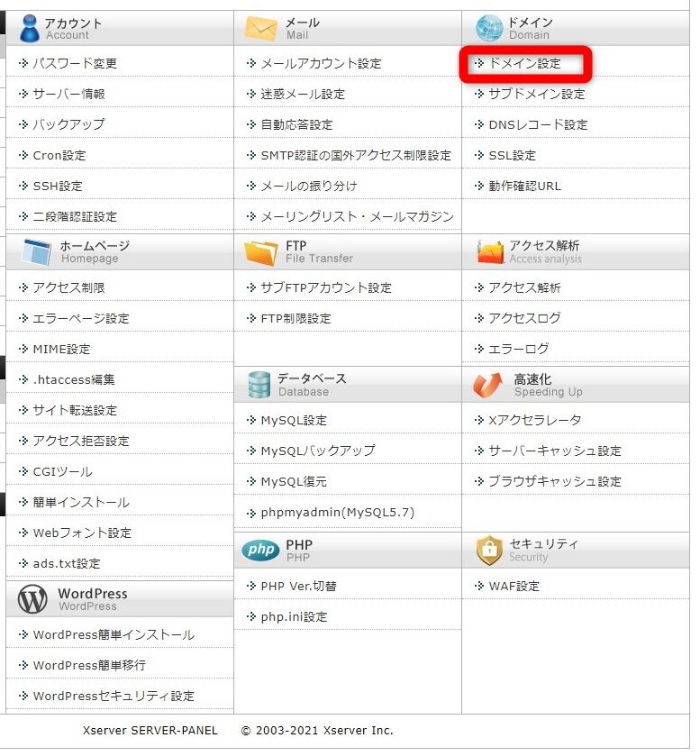Open サイト転送設定 link
The width and height of the screenshot is (700, 756).
[75, 410]
